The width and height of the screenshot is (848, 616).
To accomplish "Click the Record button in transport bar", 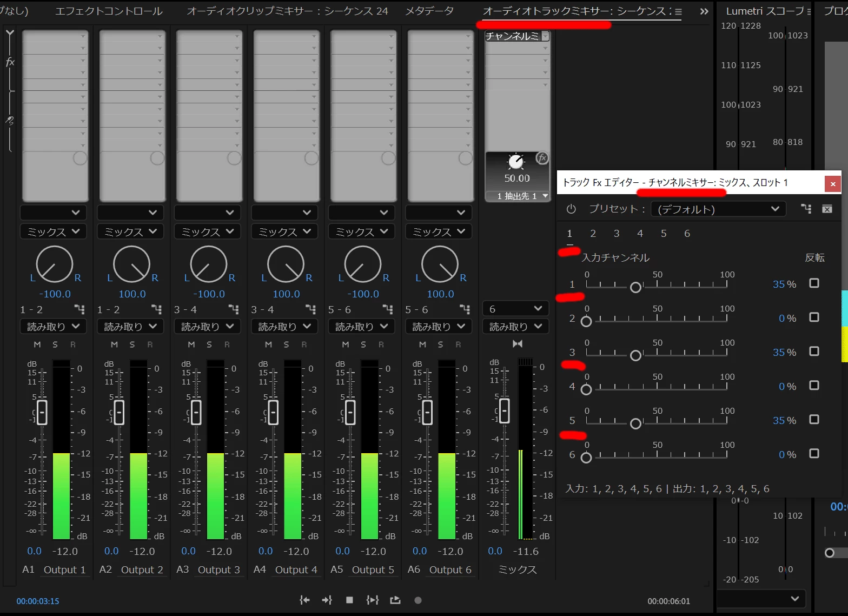I will (x=418, y=600).
